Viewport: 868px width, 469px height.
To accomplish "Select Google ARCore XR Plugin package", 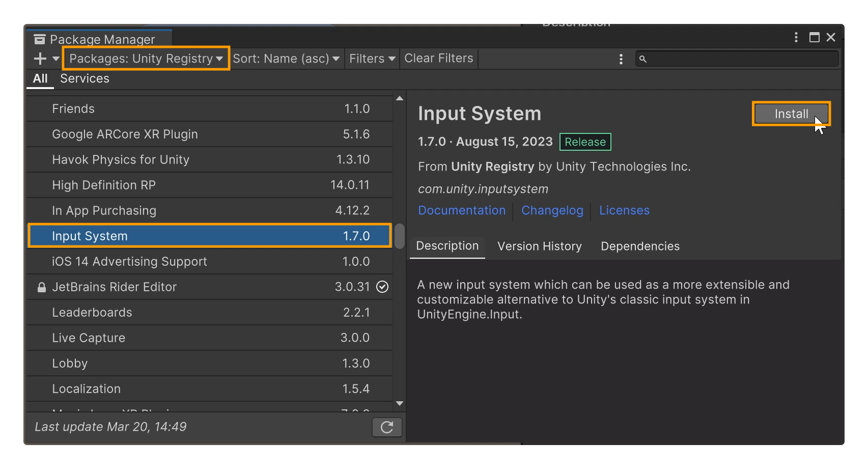I will [209, 134].
